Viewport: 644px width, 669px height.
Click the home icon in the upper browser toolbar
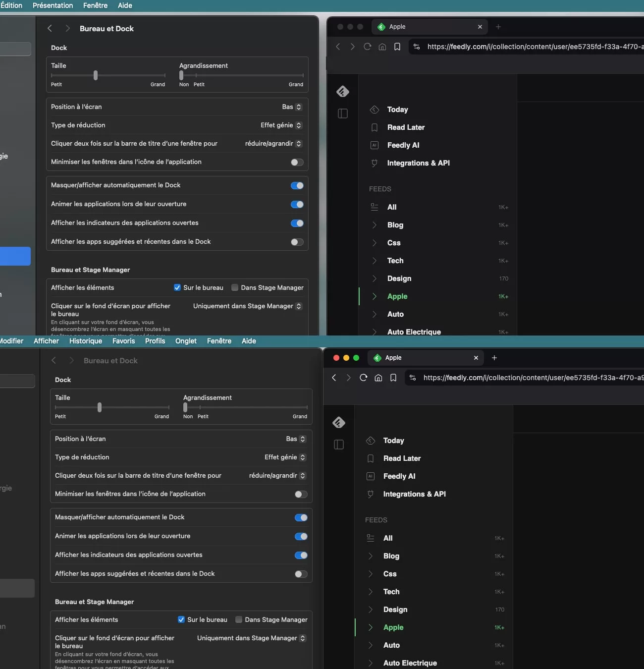click(382, 47)
